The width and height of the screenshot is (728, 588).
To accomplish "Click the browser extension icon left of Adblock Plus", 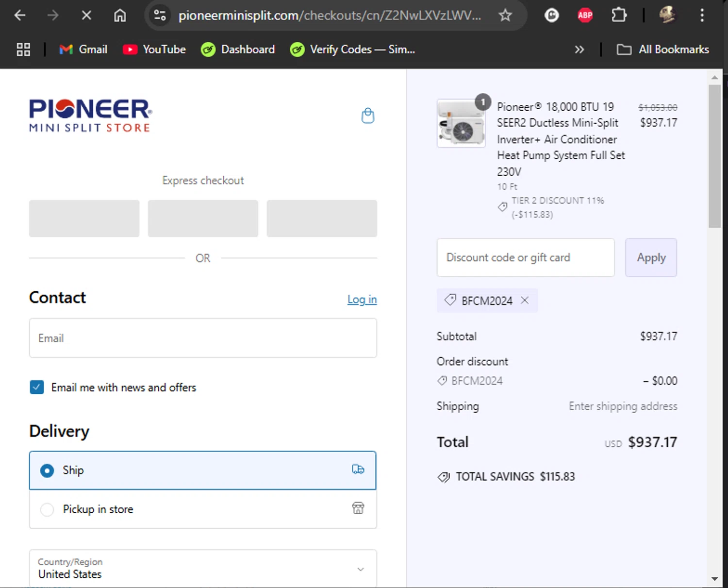I will coord(551,16).
